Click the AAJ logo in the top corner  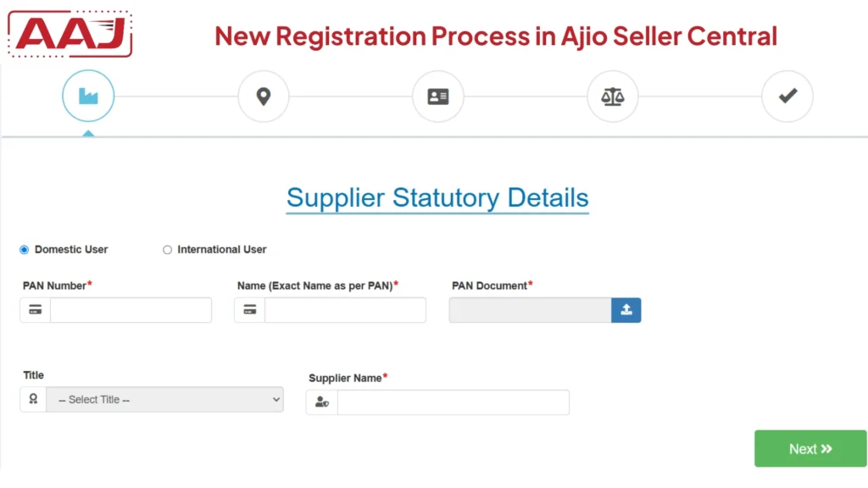pyautogui.click(x=69, y=34)
